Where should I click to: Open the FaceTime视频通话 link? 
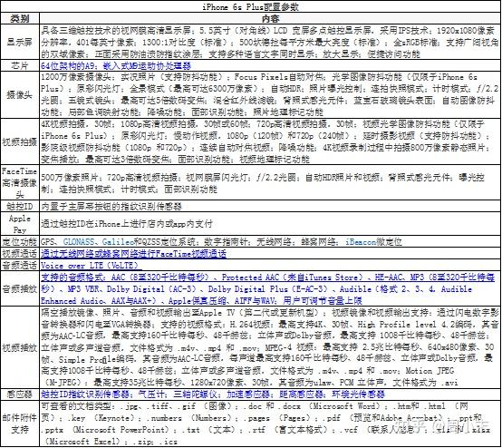pyautogui.click(x=133, y=254)
